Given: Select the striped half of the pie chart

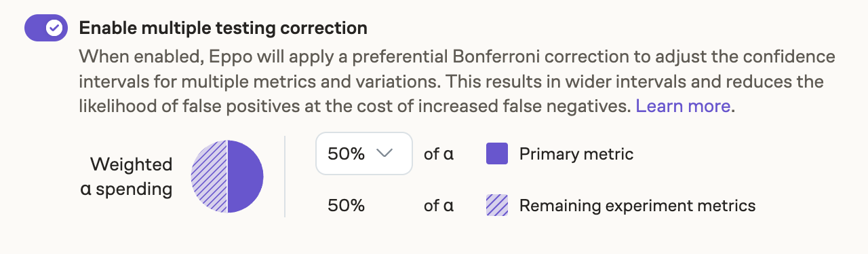Looking at the screenshot, I should click(210, 177).
